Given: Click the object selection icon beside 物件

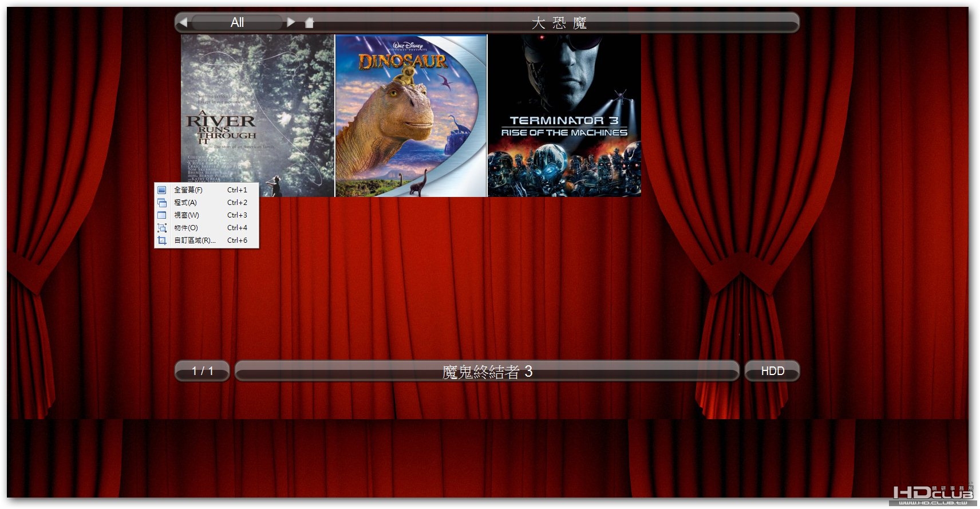Looking at the screenshot, I should (162, 228).
